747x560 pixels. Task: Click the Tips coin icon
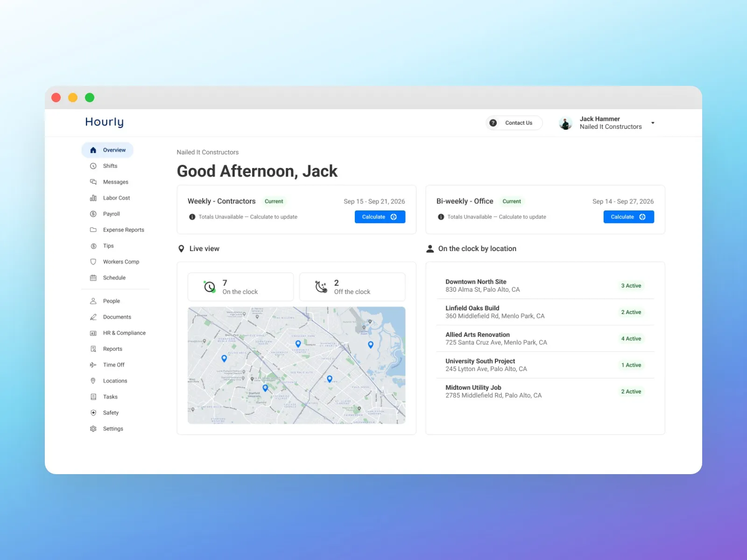93,246
